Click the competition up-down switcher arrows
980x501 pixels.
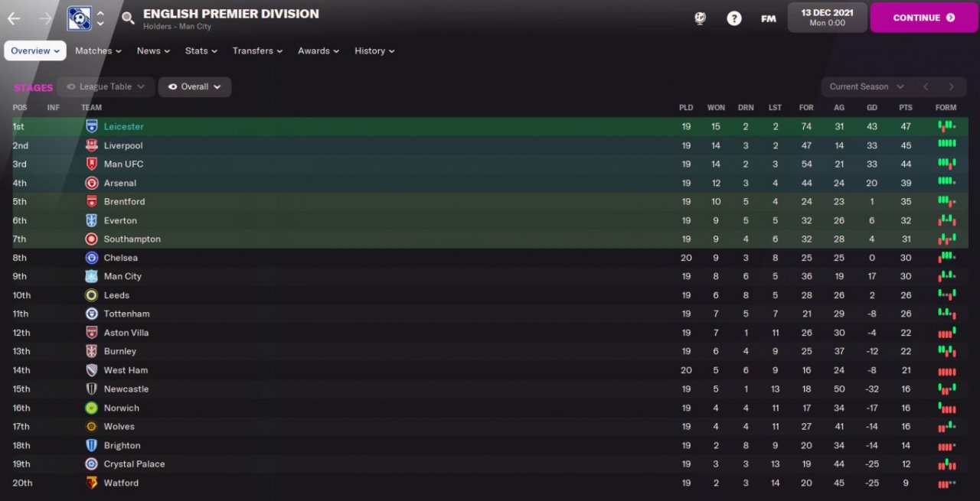(100, 18)
